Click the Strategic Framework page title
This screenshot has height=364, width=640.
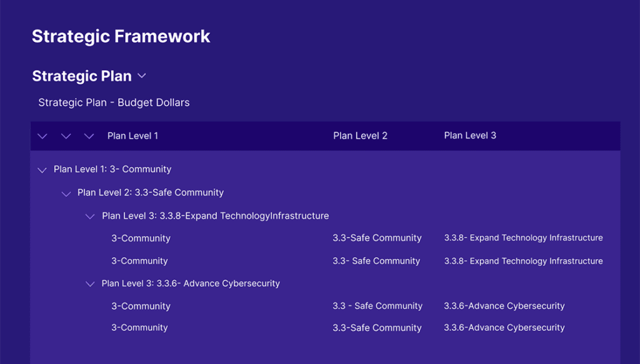121,36
